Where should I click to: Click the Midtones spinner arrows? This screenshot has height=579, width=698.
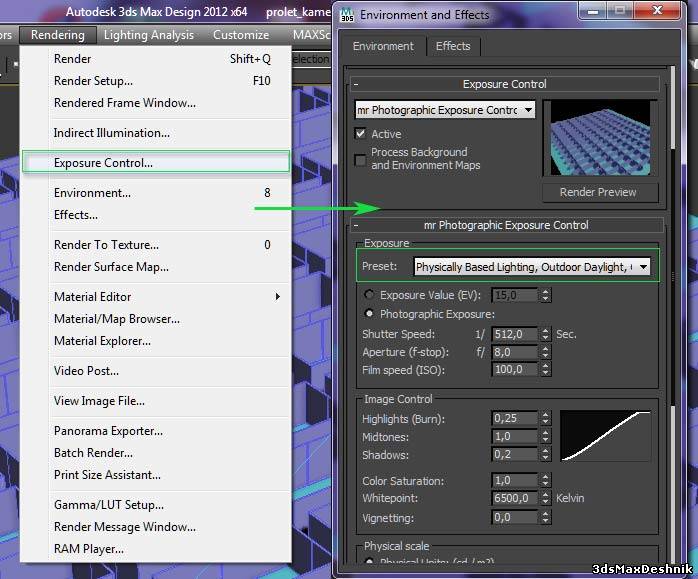(546, 437)
